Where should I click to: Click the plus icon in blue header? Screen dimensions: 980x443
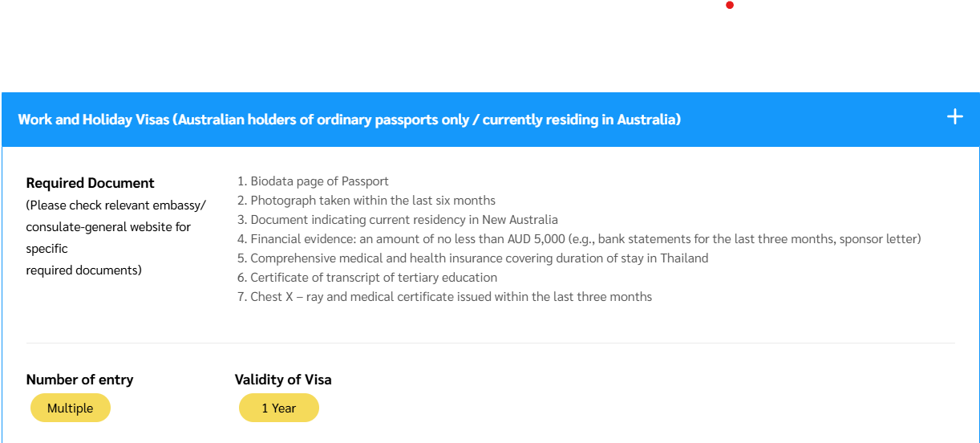pyautogui.click(x=954, y=117)
